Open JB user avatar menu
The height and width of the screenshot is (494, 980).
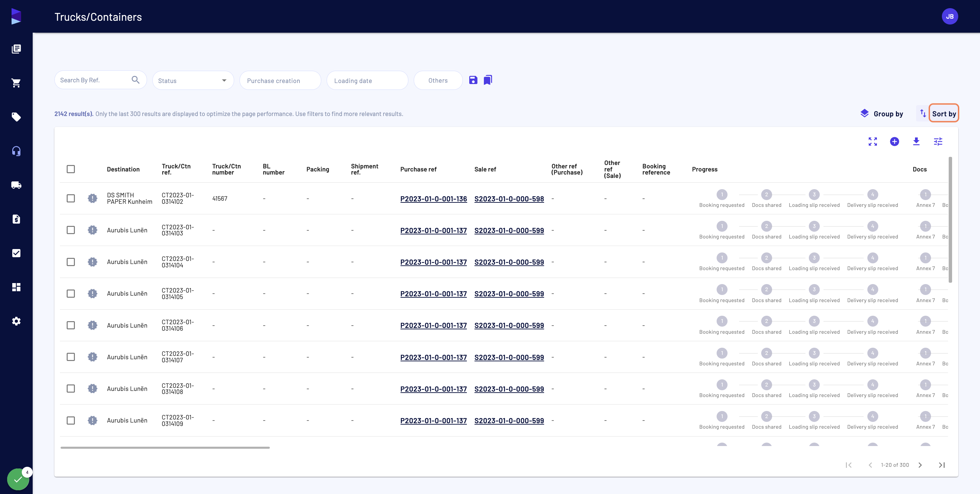click(950, 16)
